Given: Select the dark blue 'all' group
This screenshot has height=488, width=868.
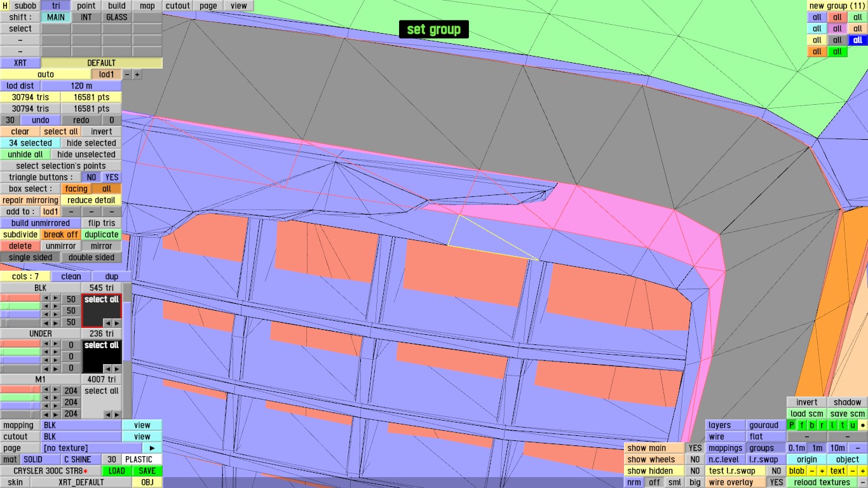Looking at the screenshot, I should click(x=858, y=40).
